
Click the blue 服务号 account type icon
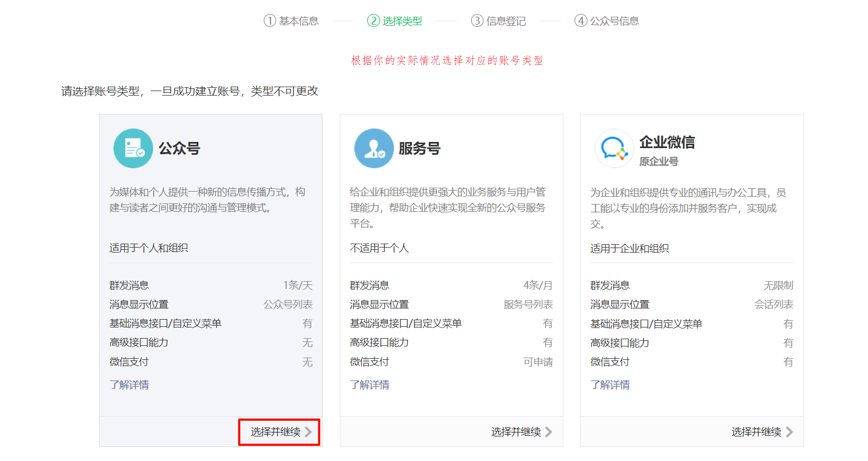pos(374,149)
